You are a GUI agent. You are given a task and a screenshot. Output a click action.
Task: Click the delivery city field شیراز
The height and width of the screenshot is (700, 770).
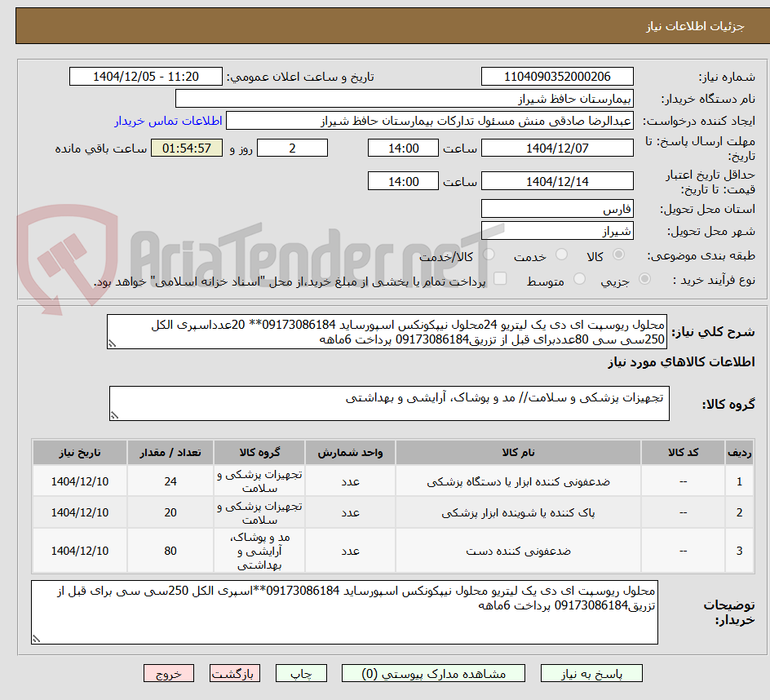click(557, 231)
